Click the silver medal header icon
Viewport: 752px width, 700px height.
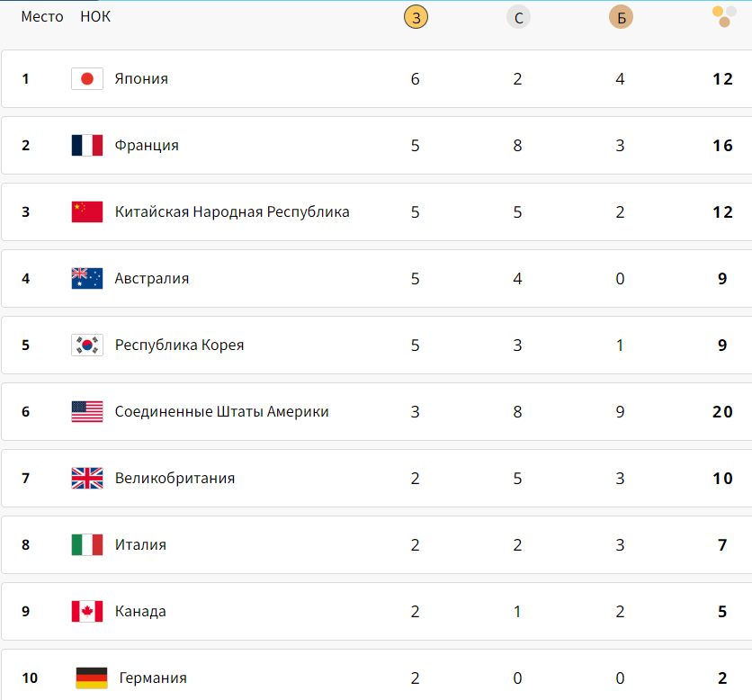coord(518,17)
